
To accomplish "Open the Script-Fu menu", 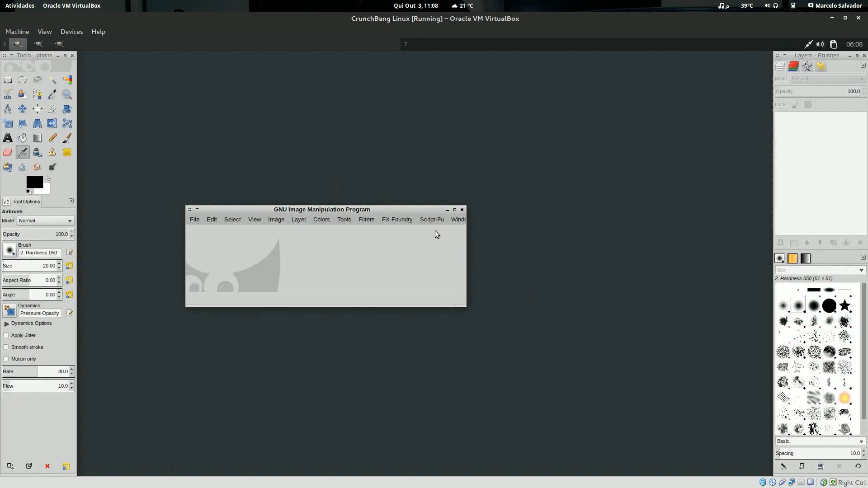I will [432, 220].
